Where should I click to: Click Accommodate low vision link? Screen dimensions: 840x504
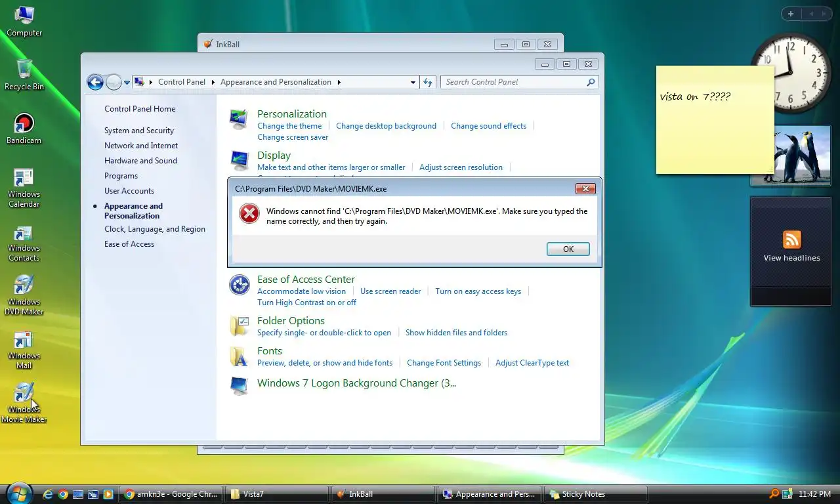click(301, 291)
